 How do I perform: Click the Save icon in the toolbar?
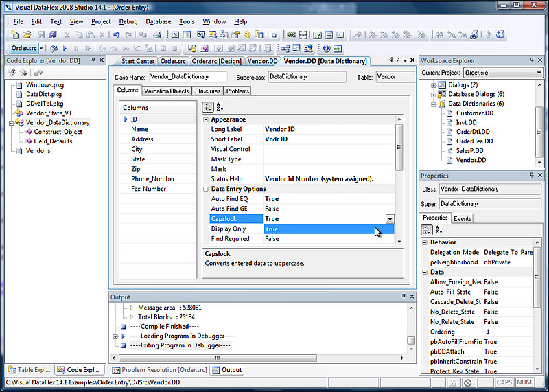pyautogui.click(x=41, y=35)
